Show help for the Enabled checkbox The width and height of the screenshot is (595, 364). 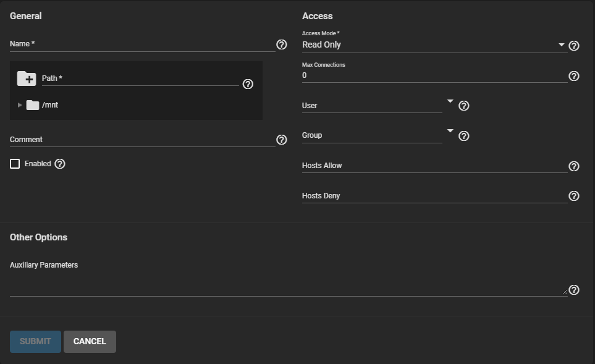click(60, 164)
